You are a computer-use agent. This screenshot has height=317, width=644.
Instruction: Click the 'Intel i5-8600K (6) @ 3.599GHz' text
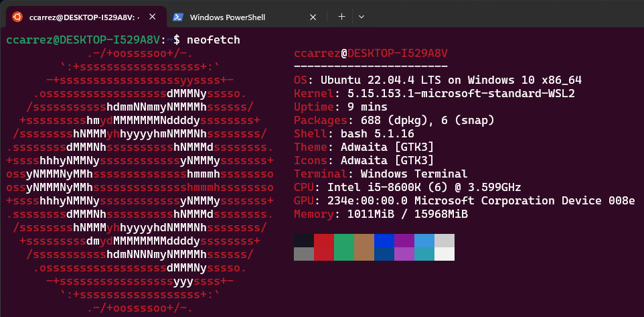424,188
